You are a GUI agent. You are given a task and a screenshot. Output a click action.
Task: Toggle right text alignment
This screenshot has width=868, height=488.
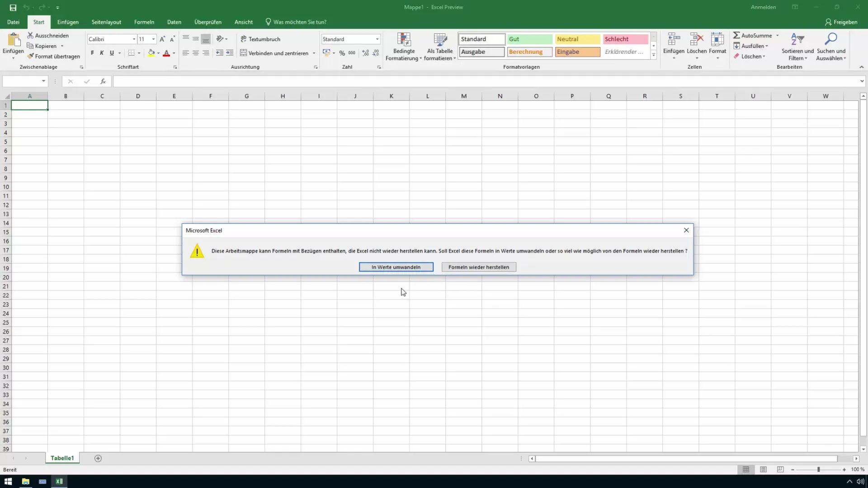206,53
